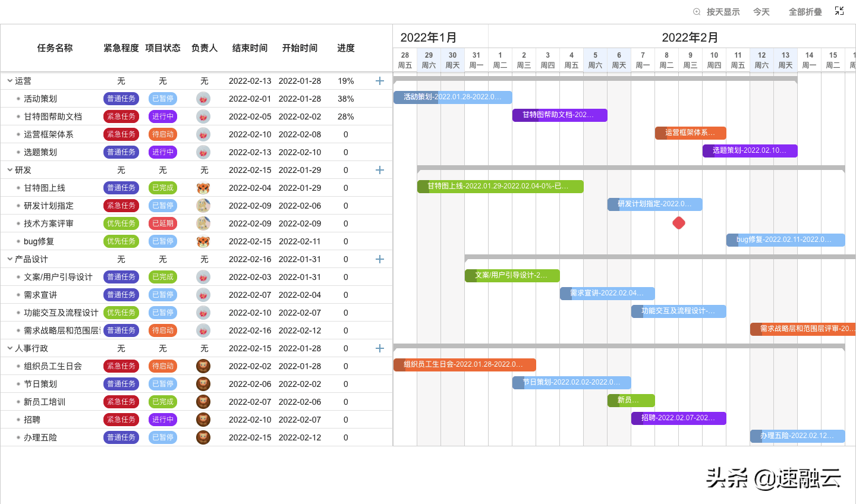Sort by 结束时间 column header
The image size is (856, 504).
point(250,48)
